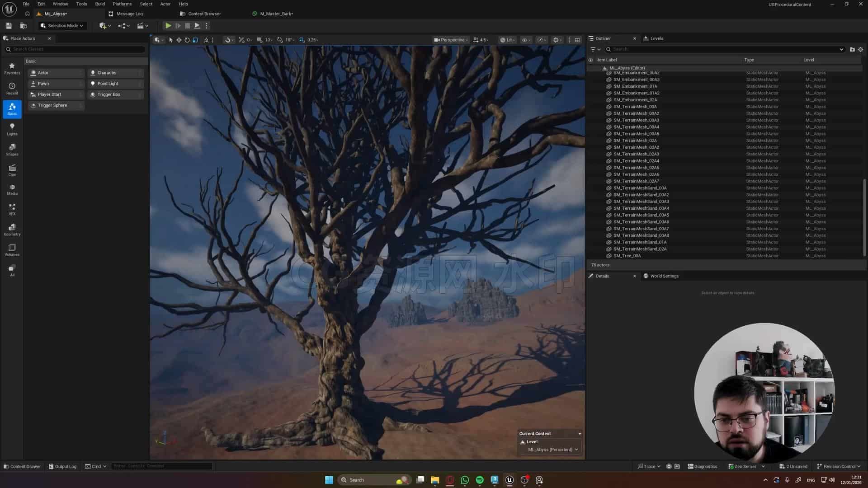Select the translate (move) tool in viewport toolbar
The width and height of the screenshot is (868, 488).
tap(179, 40)
